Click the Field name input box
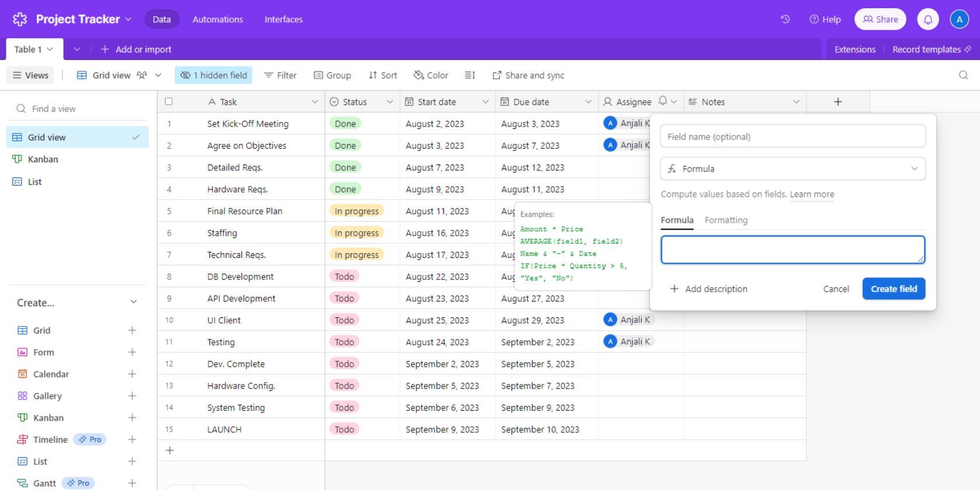Image resolution: width=980 pixels, height=490 pixels. [792, 136]
